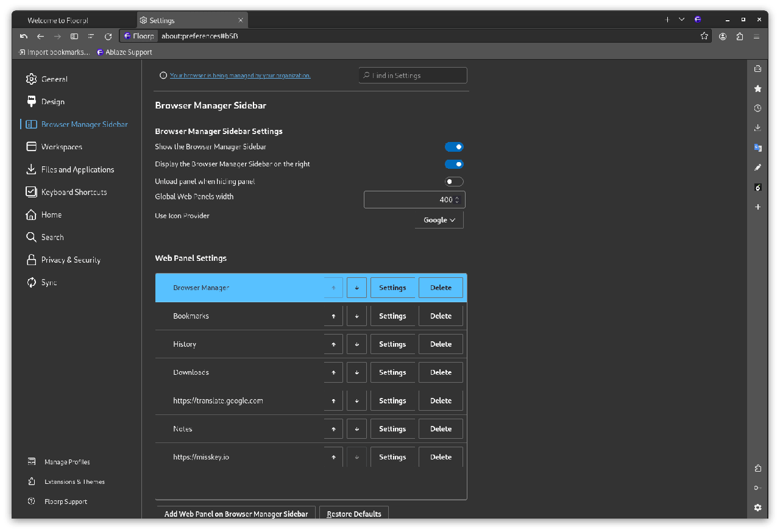The height and width of the screenshot is (532, 780).
Task: Open the Notes pencil panel in sidebar
Action: tap(757, 167)
